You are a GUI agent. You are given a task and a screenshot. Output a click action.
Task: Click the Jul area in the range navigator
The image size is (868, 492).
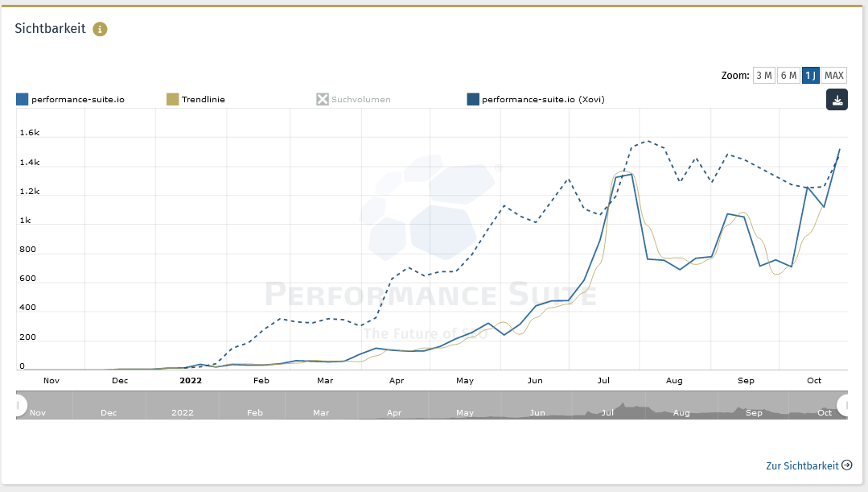[607, 413]
